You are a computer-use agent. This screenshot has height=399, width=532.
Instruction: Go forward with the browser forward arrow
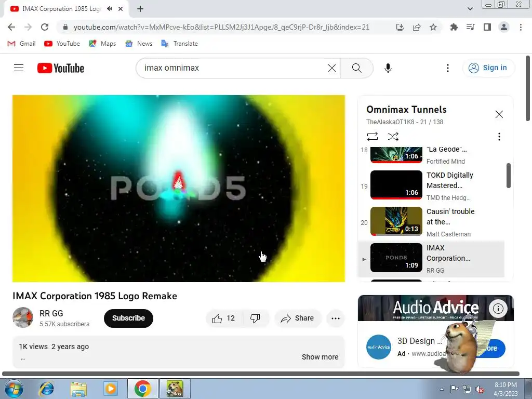(28, 27)
